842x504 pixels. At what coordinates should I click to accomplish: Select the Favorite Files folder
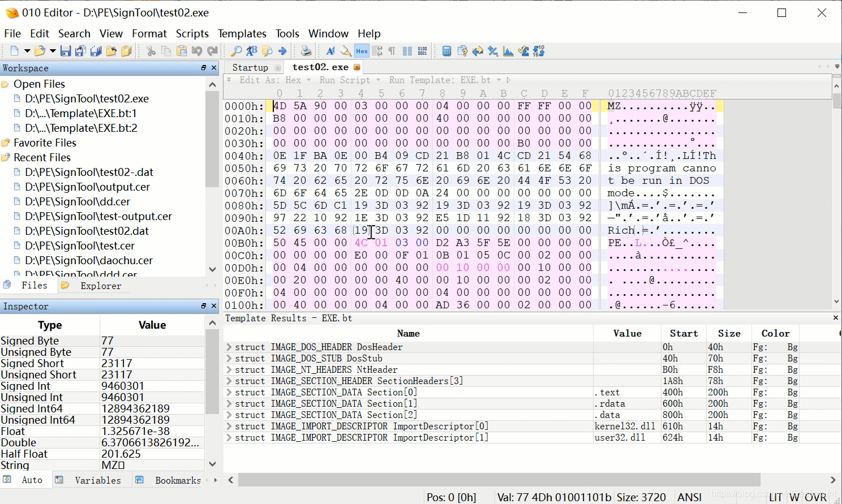45,143
